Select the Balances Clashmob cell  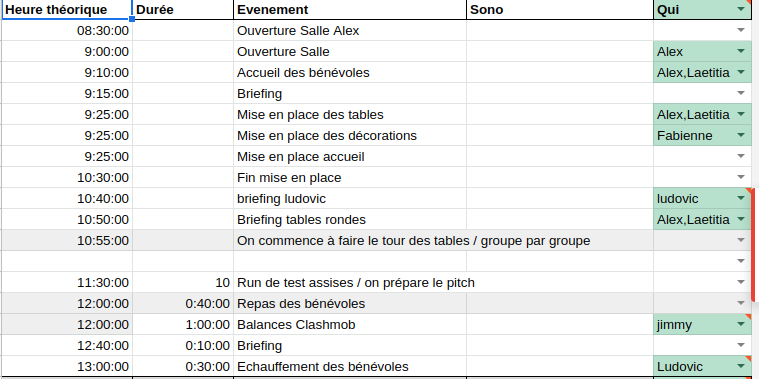pyautogui.click(x=350, y=324)
